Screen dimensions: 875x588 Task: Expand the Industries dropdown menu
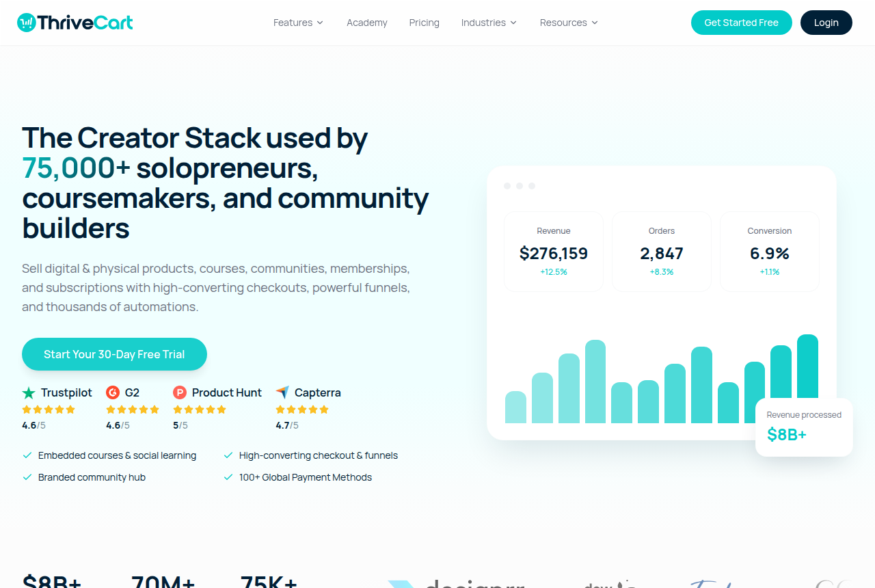point(489,23)
